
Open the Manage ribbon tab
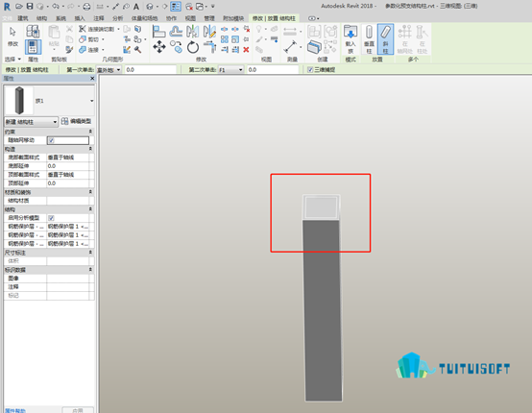[209, 18]
